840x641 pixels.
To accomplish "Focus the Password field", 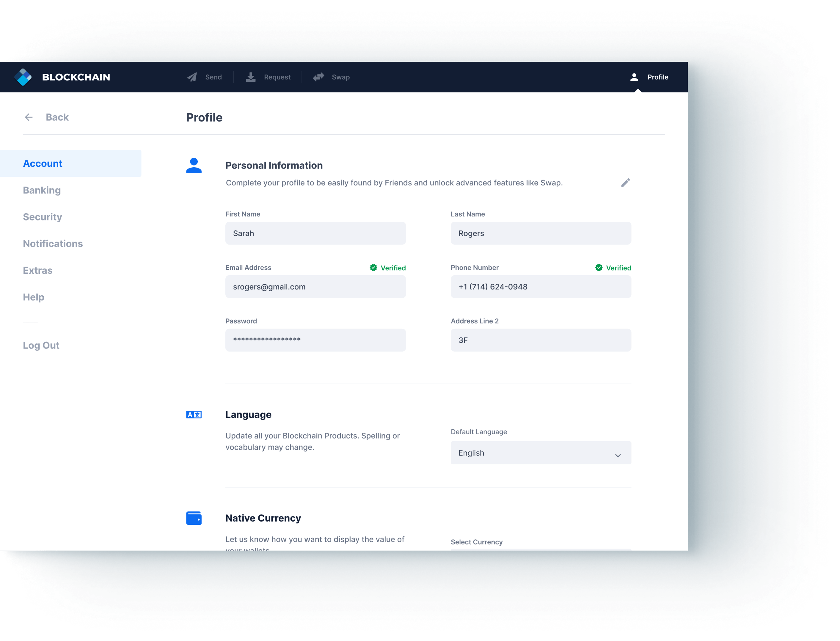I will 315,340.
